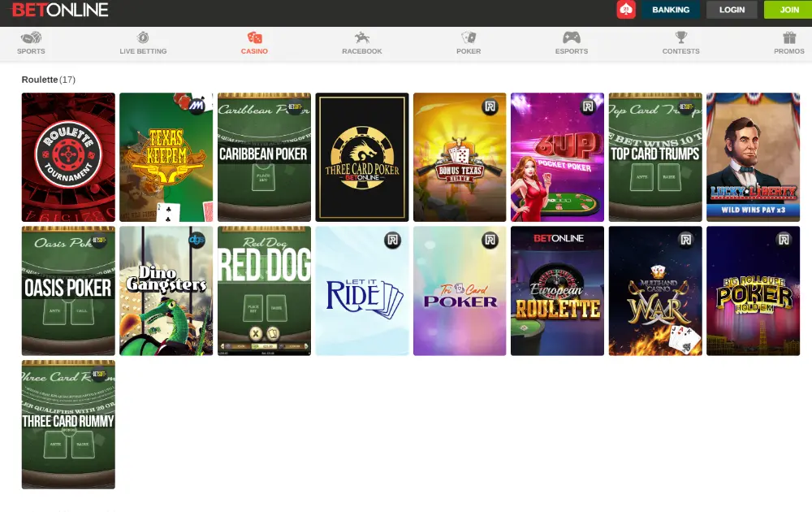Click dgs badge on Dino Gangsters
The image size is (812, 512).
pos(197,240)
